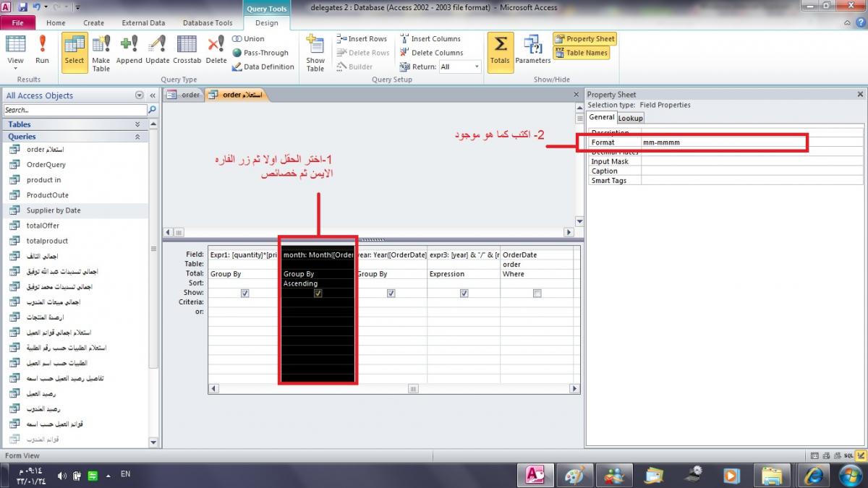Click Delete Columns in Query Setup

pyautogui.click(x=432, y=53)
